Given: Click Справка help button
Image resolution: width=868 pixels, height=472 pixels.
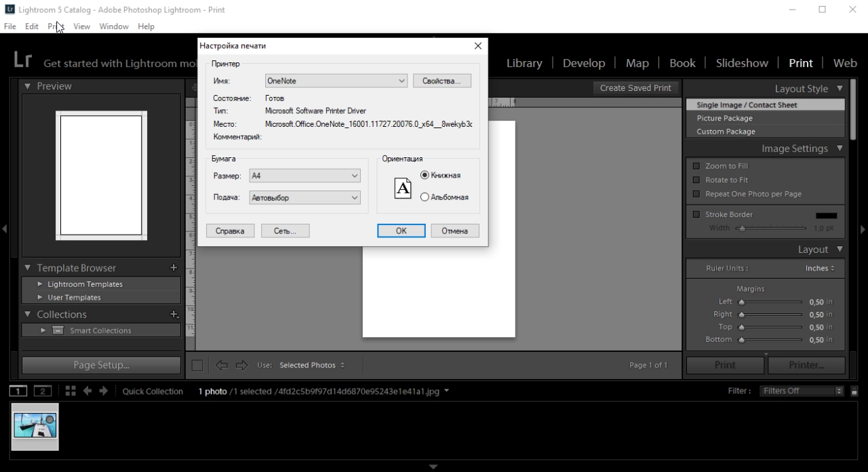Looking at the screenshot, I should tap(230, 231).
